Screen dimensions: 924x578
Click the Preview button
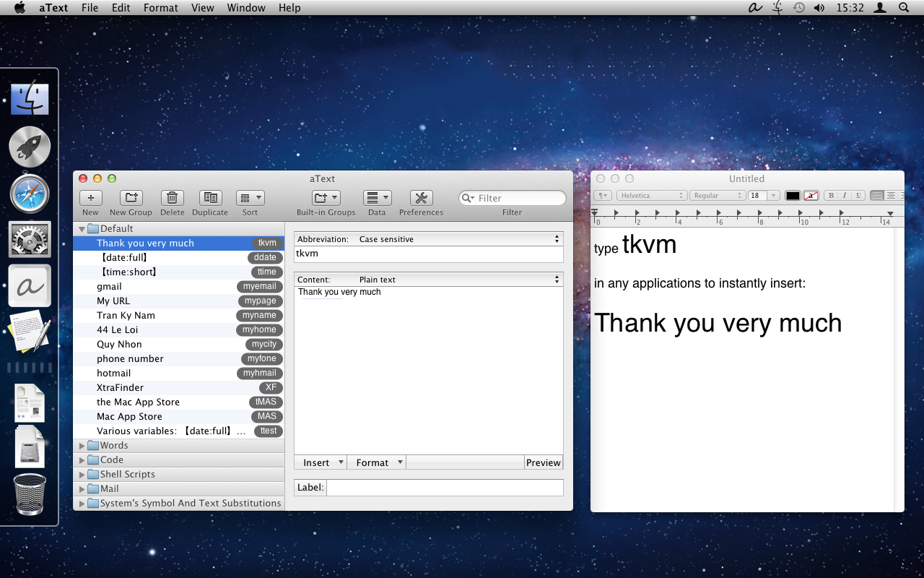coord(544,462)
